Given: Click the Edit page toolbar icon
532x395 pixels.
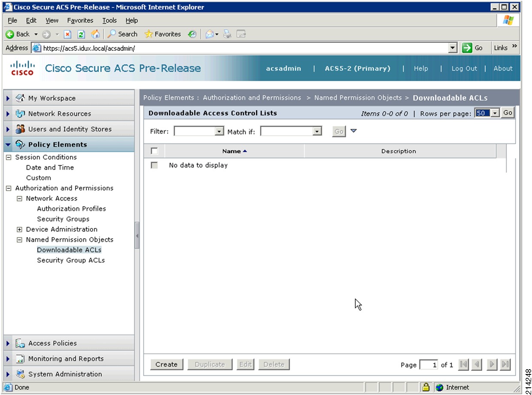Looking at the screenshot, I should (x=241, y=34).
